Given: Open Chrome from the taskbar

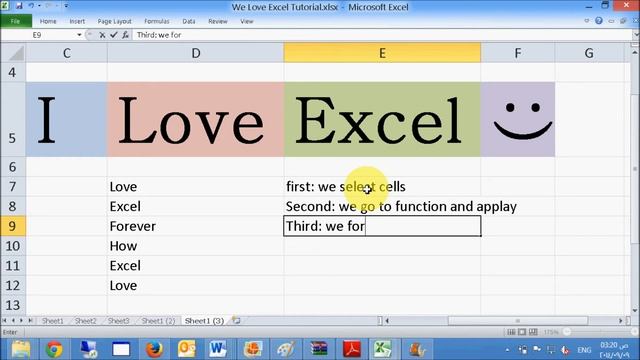Looking at the screenshot, I should (54, 349).
